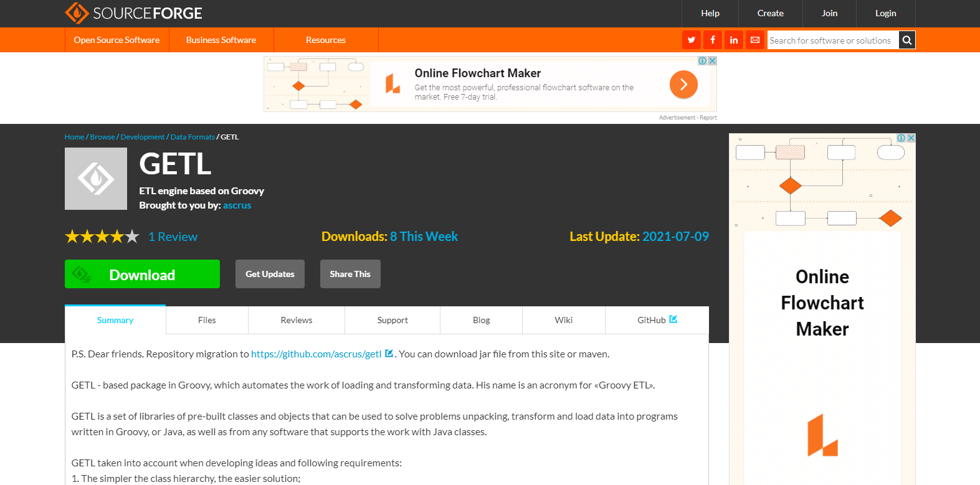The image size is (980, 485).
Task: Open Open Source Software menu
Action: click(x=117, y=40)
